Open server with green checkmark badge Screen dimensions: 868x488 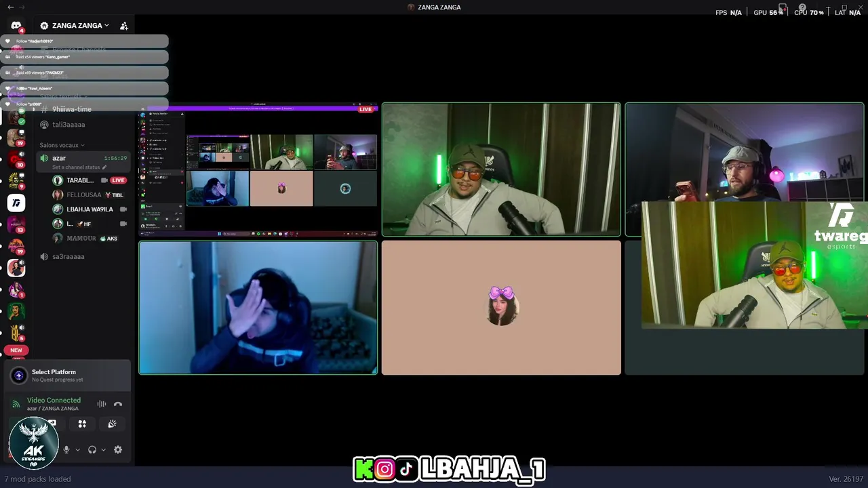tap(16, 117)
